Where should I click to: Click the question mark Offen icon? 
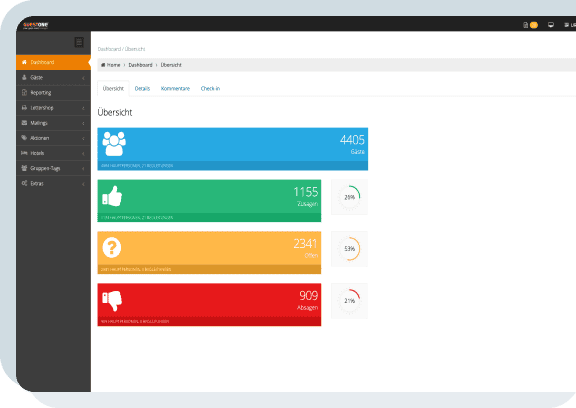(x=112, y=247)
